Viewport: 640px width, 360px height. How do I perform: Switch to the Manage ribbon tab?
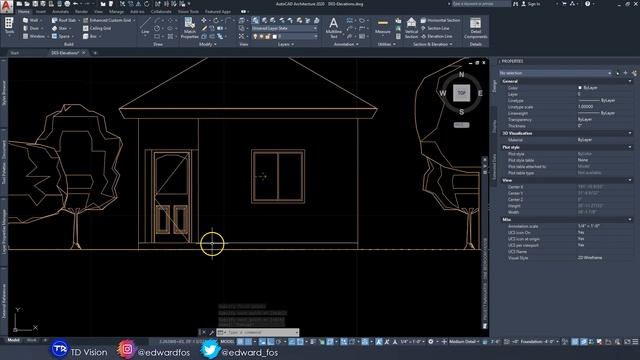click(116, 12)
